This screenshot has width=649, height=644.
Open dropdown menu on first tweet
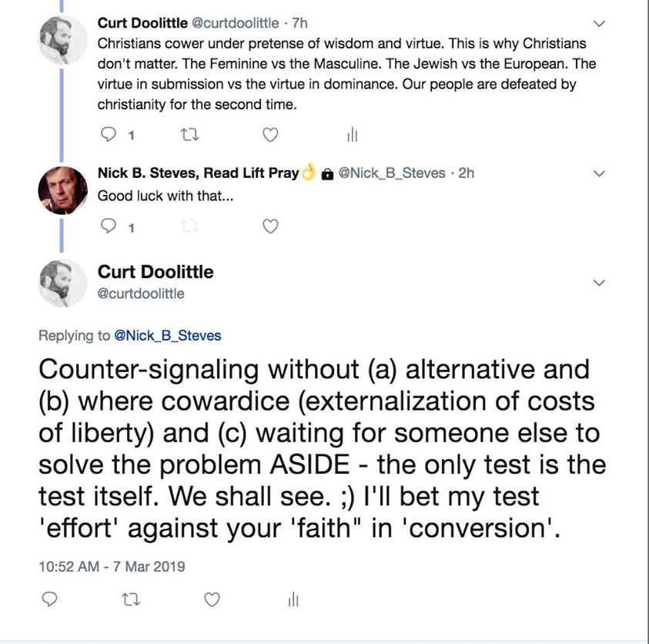coord(600,23)
